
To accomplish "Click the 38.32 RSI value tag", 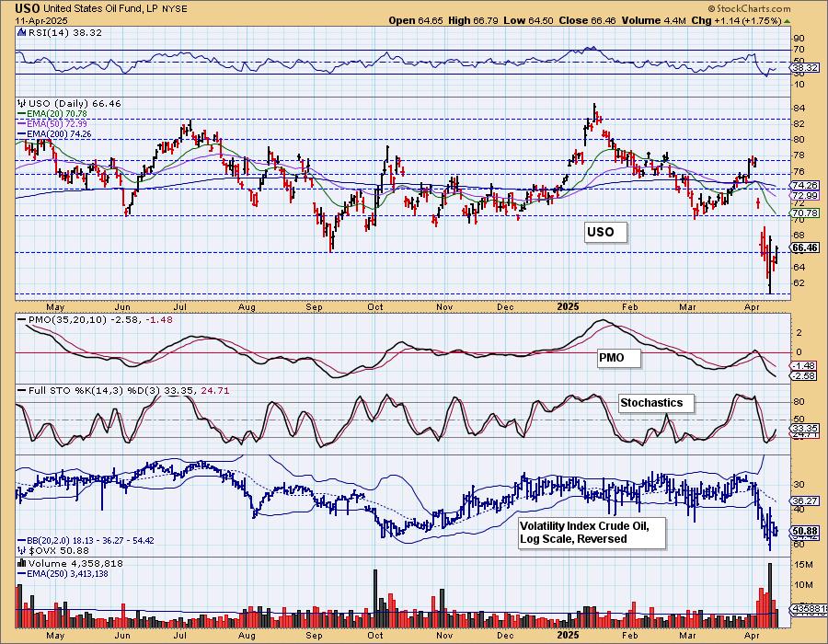I will pyautogui.click(x=806, y=67).
